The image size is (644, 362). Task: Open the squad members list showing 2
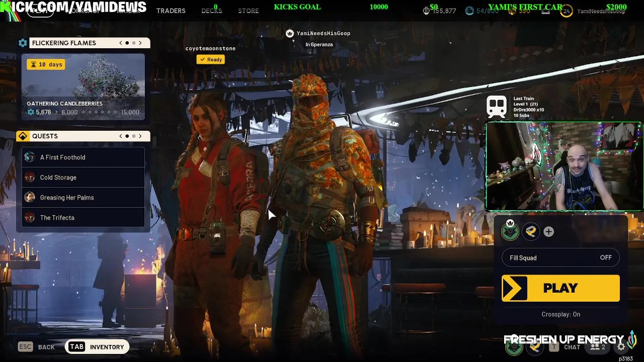[x=598, y=347]
